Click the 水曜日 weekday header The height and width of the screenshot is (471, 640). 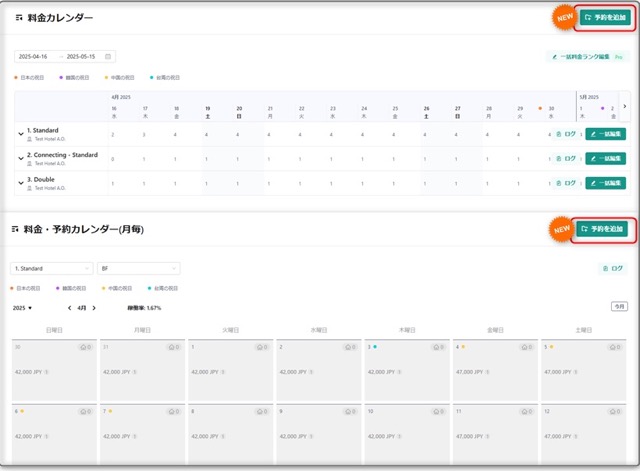319,330
